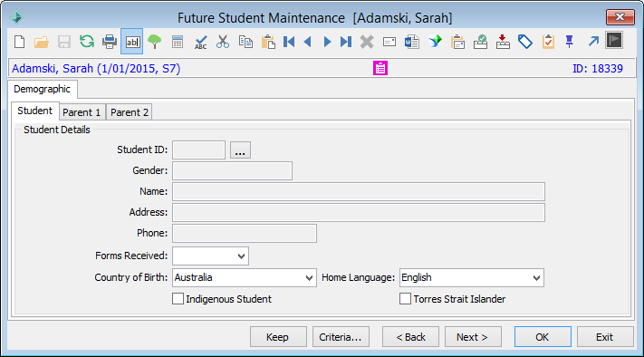Click the blue tag icon

[x=525, y=42]
